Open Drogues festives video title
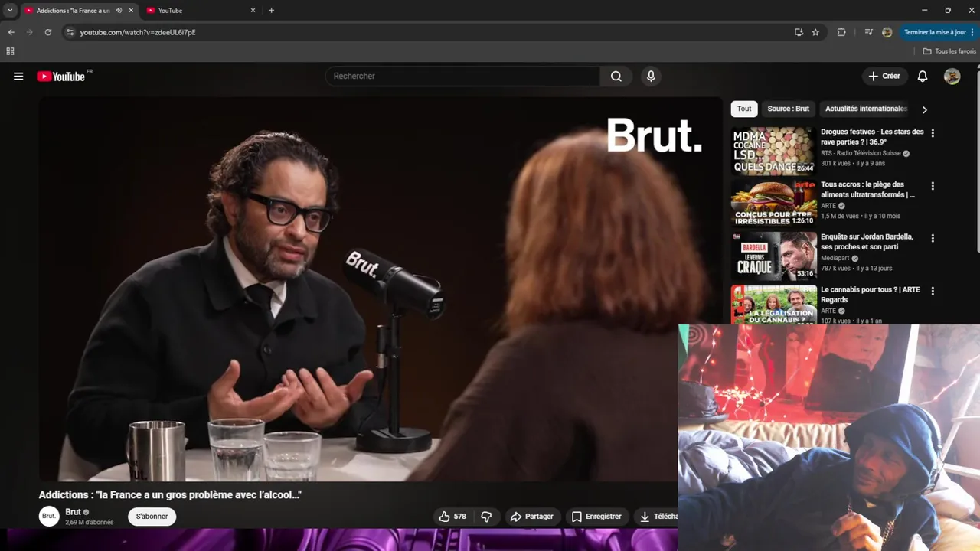 click(x=872, y=137)
